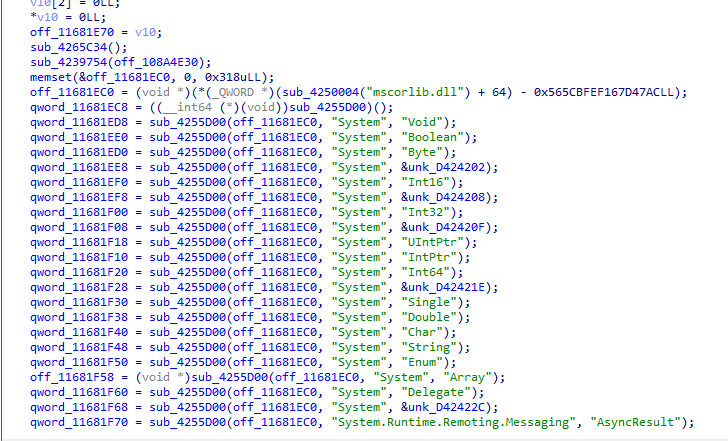
Task: Click variable qword_11681F30
Action: [79, 302]
